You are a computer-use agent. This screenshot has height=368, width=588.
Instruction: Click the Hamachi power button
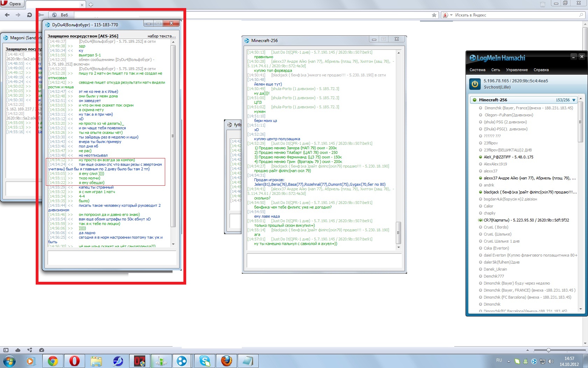point(475,84)
